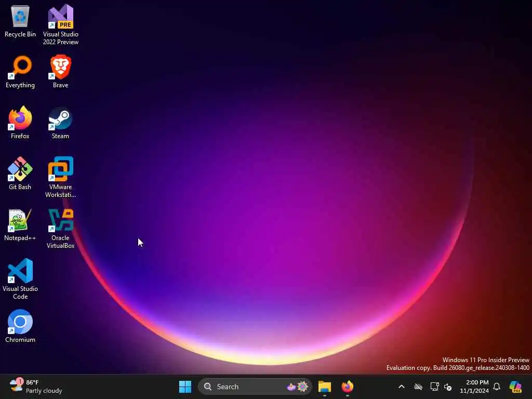Open the notifications bell
Screen dimensions: 532x399
497,387
